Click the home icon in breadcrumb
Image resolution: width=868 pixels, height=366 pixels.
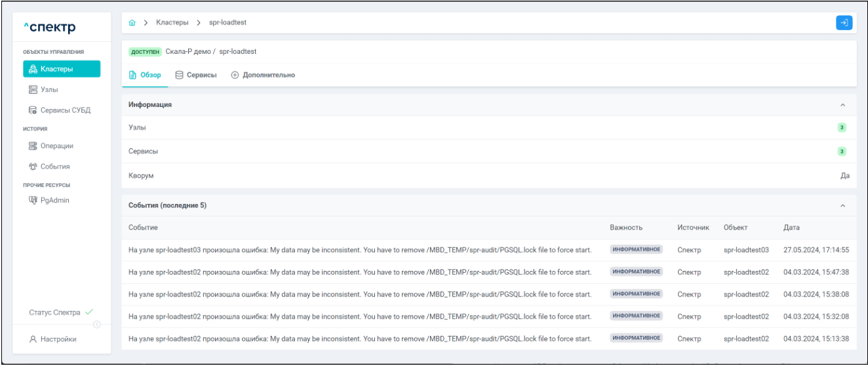[x=133, y=23]
